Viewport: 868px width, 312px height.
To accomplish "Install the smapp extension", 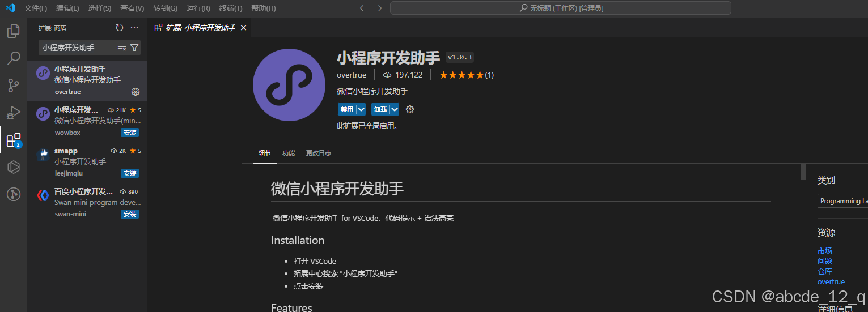I will click(x=130, y=173).
